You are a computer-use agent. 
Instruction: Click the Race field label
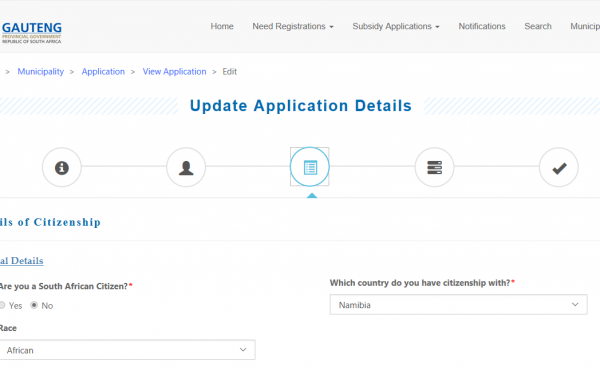click(8, 328)
